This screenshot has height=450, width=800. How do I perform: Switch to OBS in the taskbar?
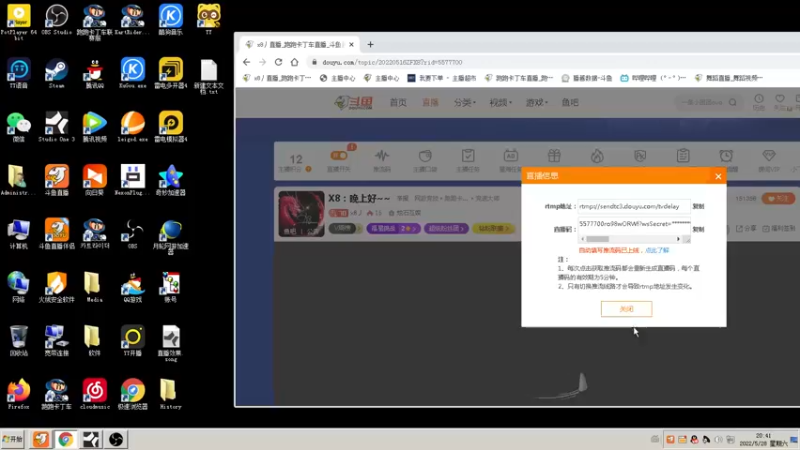click(x=116, y=439)
